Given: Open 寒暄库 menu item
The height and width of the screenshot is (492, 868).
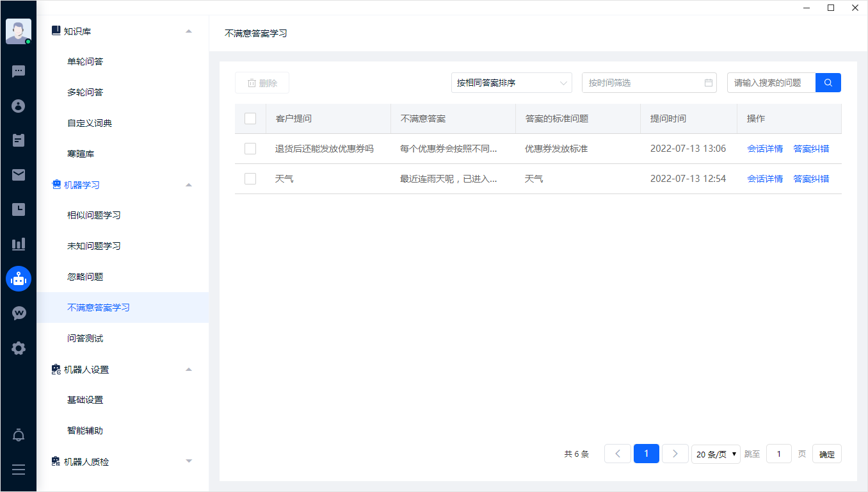Looking at the screenshot, I should [123, 154].
